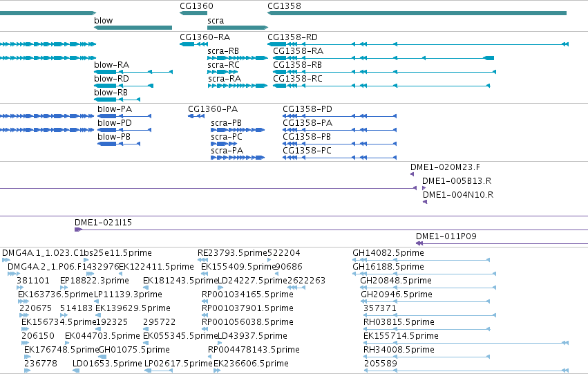Select the 236778 EST label
Image resolution: width=588 pixels, height=374 pixels.
(x=41, y=364)
